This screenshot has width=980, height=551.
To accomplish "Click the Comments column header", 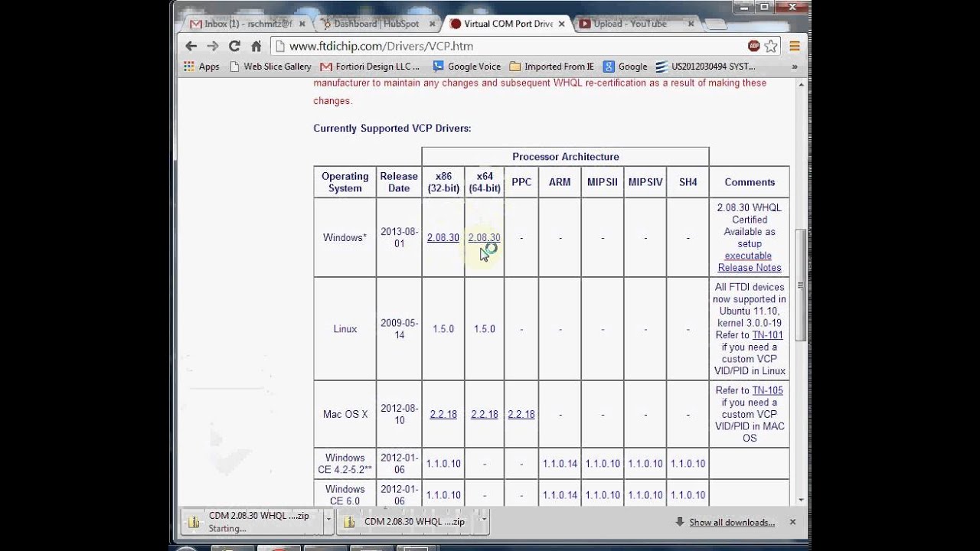I will point(750,182).
